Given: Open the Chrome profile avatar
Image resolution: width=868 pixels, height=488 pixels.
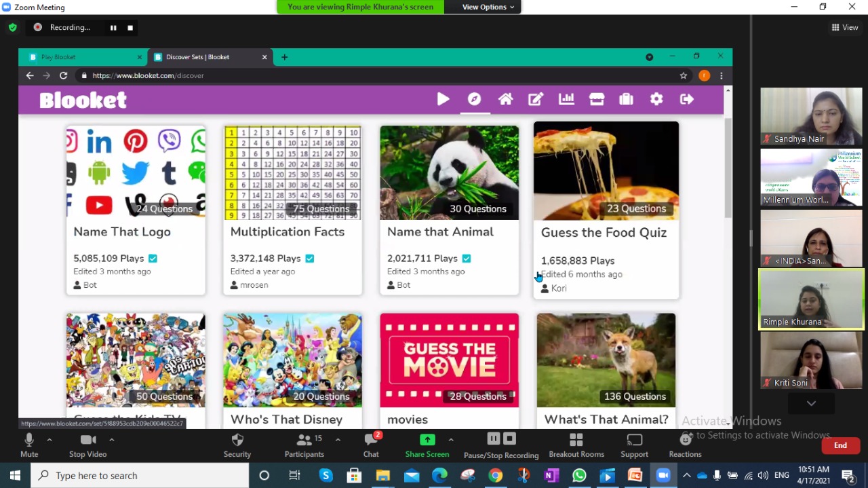Looking at the screenshot, I should click(x=705, y=75).
